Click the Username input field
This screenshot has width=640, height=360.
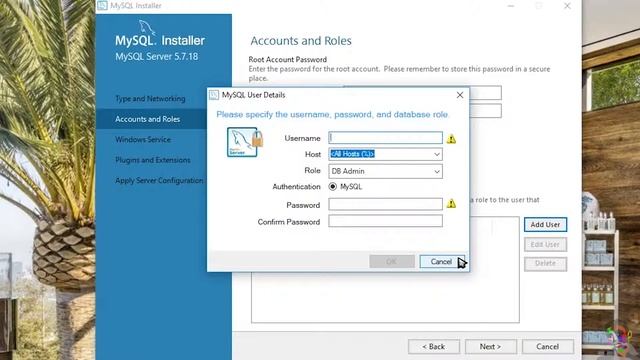[385, 138]
